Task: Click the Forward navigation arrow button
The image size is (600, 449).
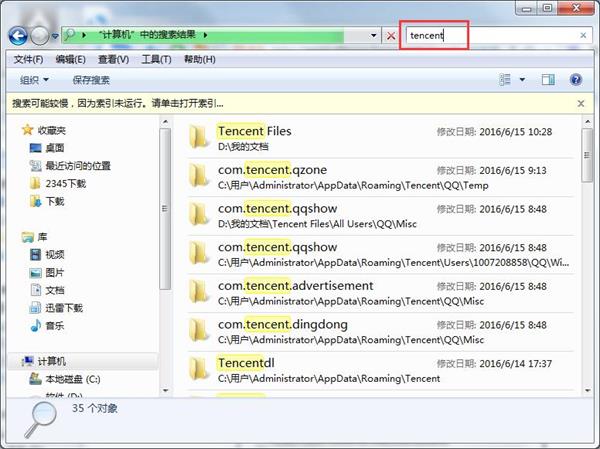Action: [39, 36]
